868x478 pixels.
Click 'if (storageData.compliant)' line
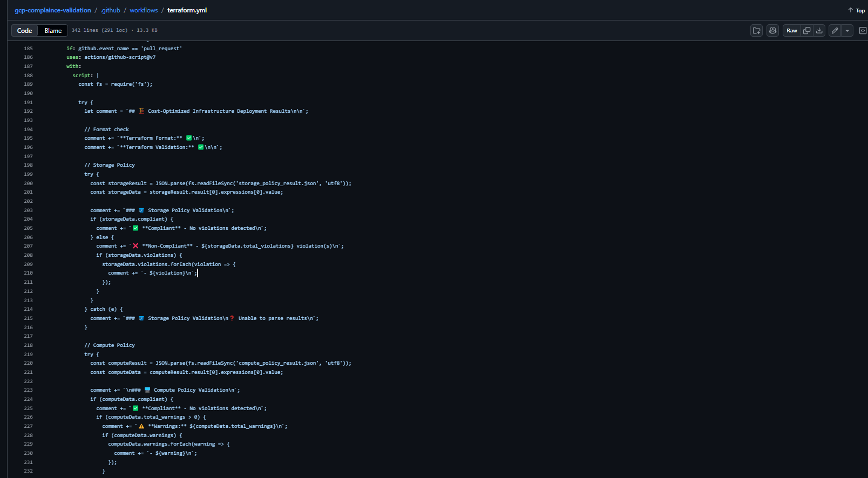132,219
